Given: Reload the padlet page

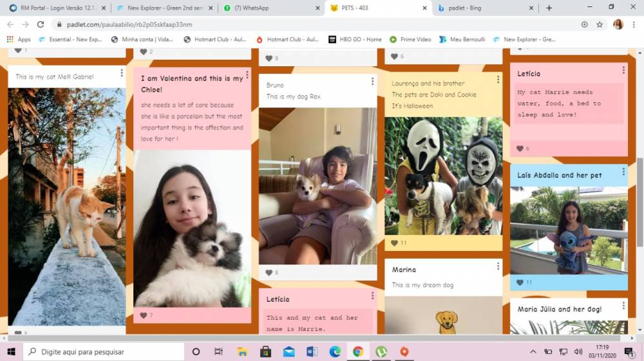Looking at the screenshot, I should point(41,24).
